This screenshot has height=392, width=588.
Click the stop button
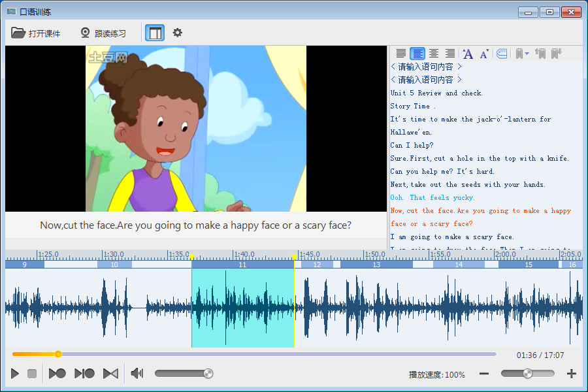[x=32, y=374]
